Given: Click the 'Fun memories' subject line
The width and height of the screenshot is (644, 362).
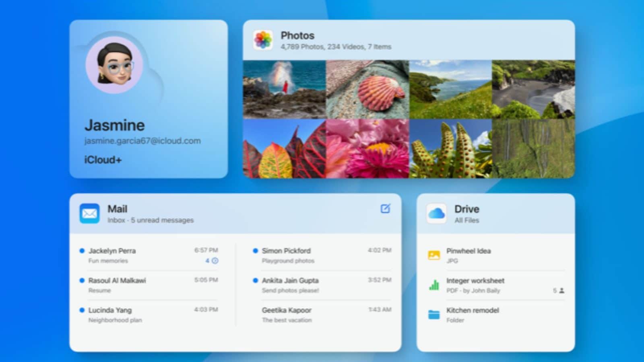Looking at the screenshot, I should (108, 261).
